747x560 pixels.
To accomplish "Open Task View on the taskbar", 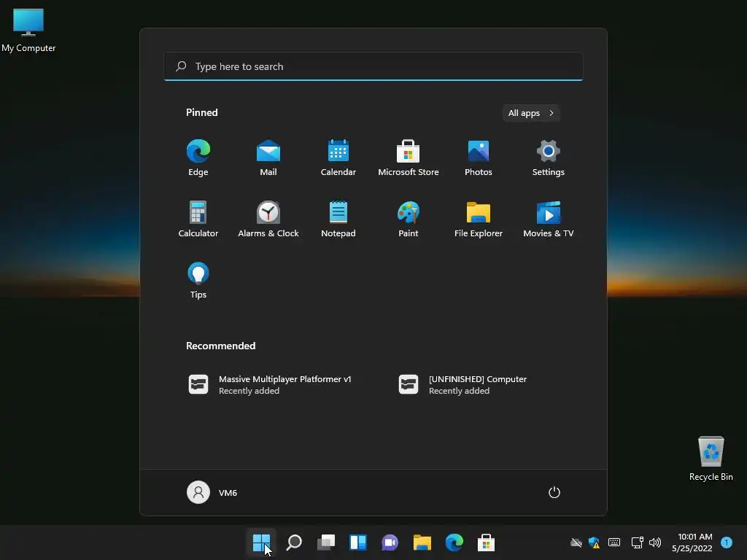I will [326, 542].
